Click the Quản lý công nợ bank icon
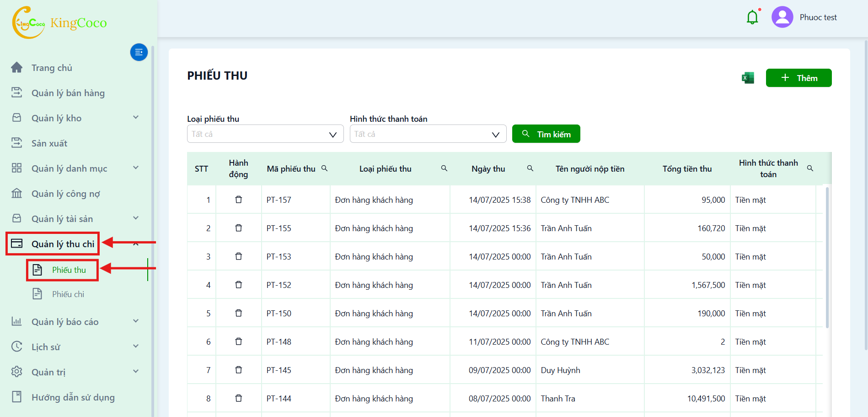This screenshot has height=417, width=868. pos(17,193)
